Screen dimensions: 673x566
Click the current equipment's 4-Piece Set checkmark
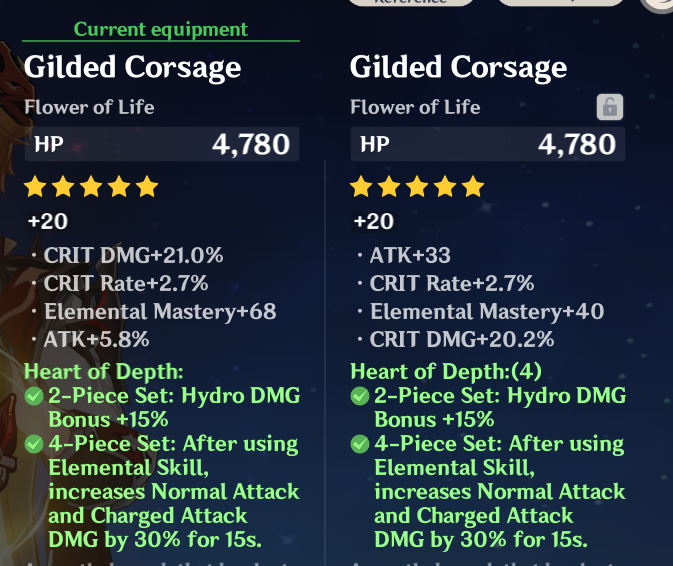pos(34,444)
